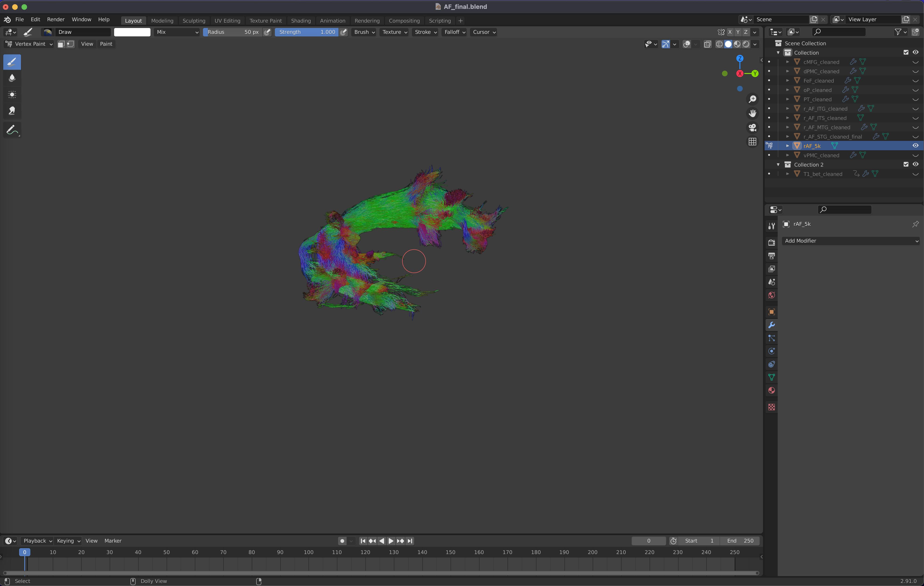Toggle radius pressure sensitivity button
Image resolution: width=924 pixels, height=586 pixels.
click(267, 32)
